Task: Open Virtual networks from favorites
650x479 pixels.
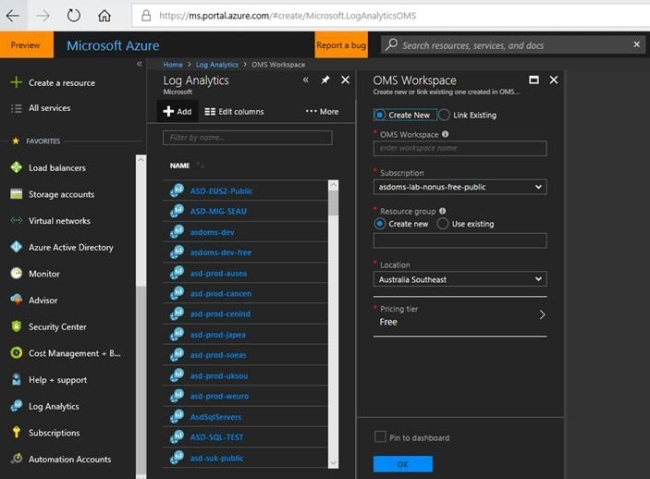Action: (59, 221)
